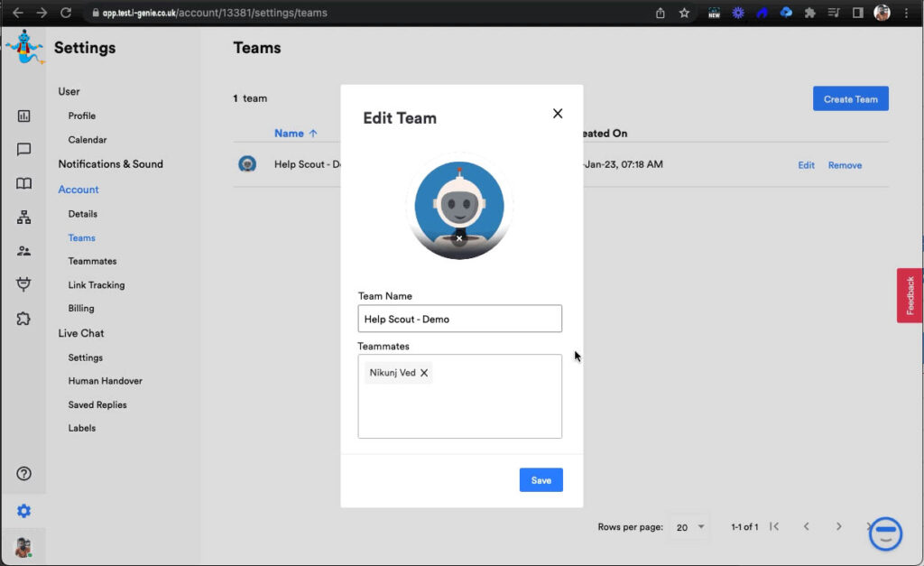This screenshot has height=566, width=924.
Task: Open Teammates settings page
Action: (x=92, y=261)
